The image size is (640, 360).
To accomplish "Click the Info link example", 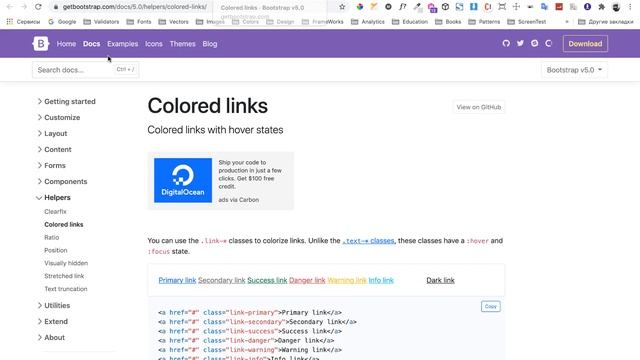I will pos(381,280).
